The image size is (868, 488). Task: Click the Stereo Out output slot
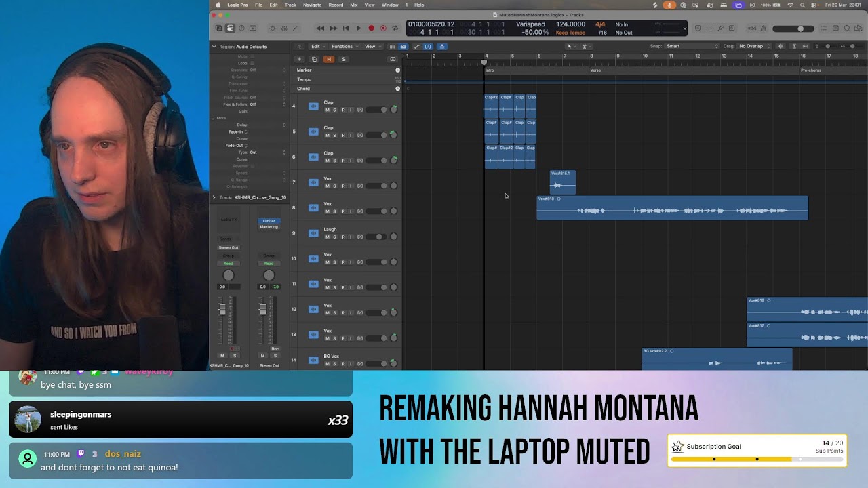coord(229,247)
